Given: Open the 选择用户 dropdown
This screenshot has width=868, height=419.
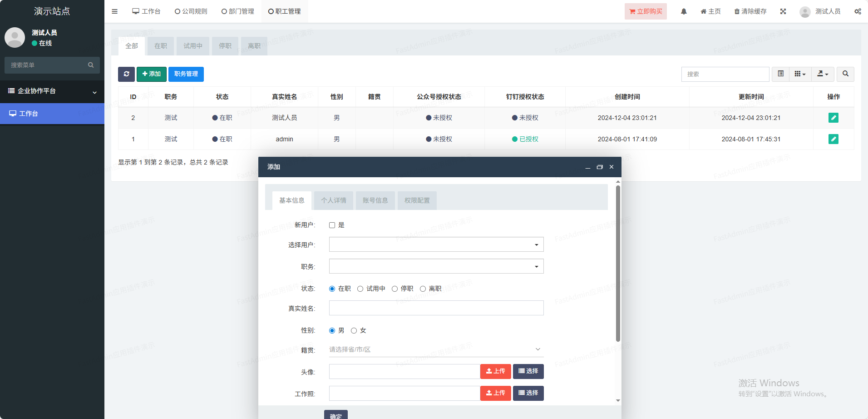Looking at the screenshot, I should [x=436, y=244].
